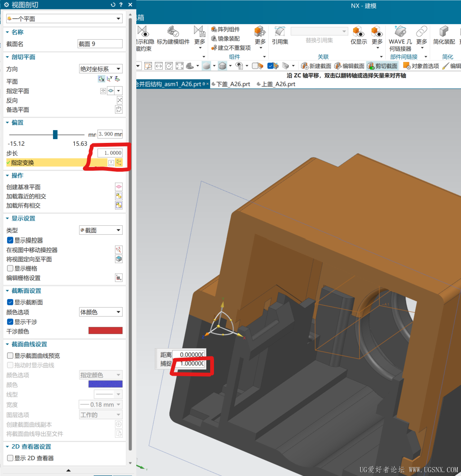
Task: Click orient view to plane icon
Action: pyautogui.click(x=119, y=259)
